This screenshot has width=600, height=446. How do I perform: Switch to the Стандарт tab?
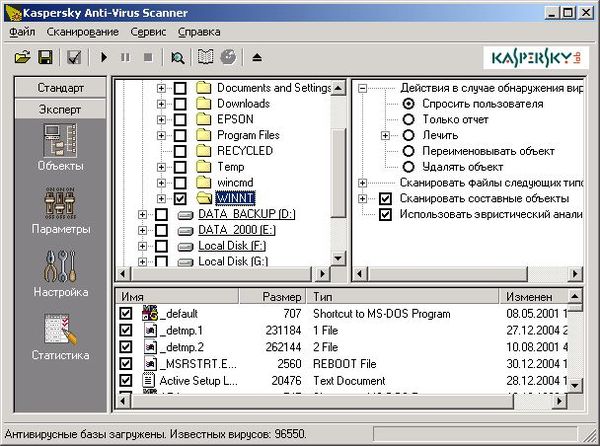pyautogui.click(x=60, y=88)
